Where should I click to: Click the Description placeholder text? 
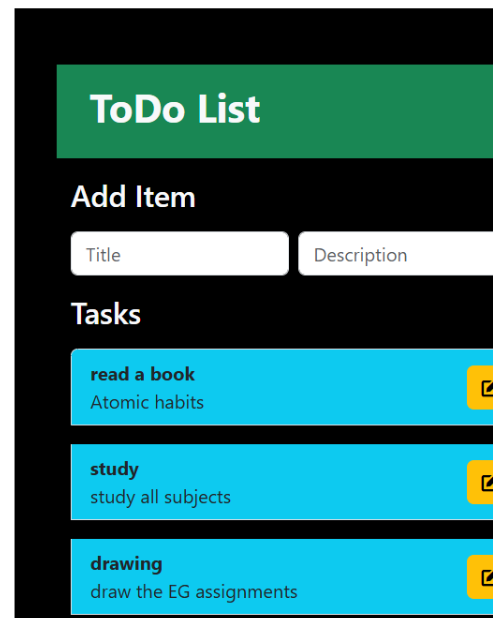tap(360, 255)
